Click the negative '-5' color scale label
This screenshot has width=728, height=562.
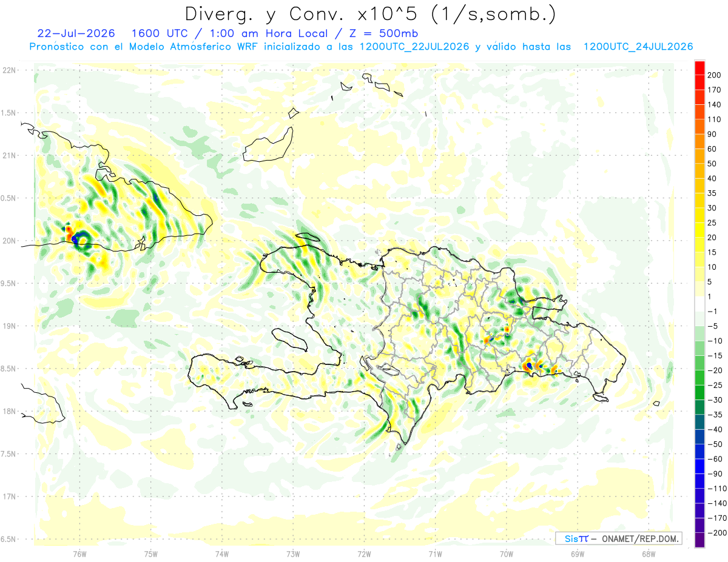pyautogui.click(x=714, y=326)
